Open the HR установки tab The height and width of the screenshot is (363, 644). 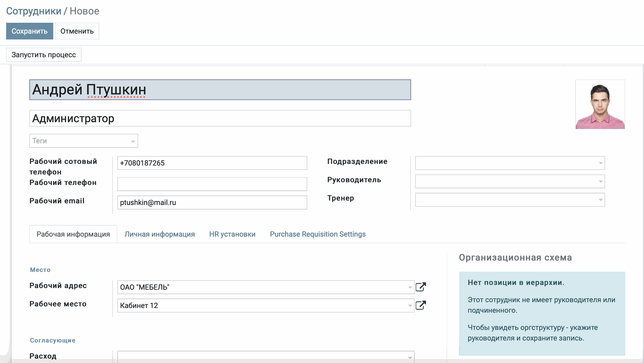click(x=232, y=234)
